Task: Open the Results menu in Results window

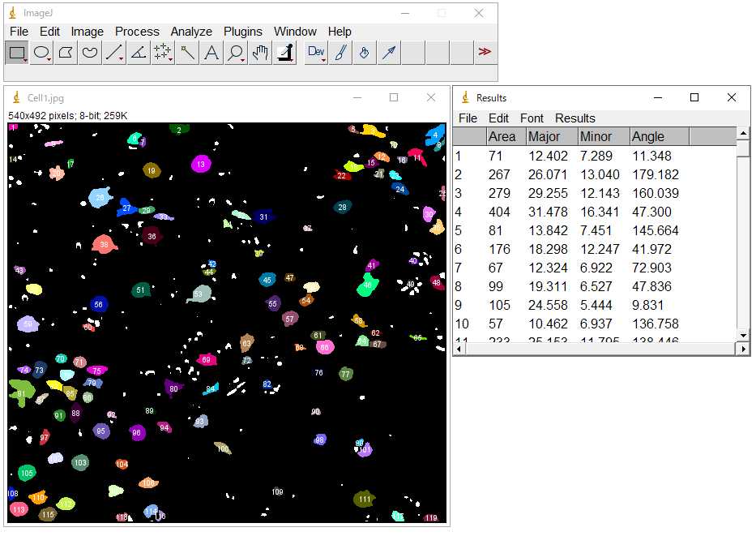Action: coord(574,118)
